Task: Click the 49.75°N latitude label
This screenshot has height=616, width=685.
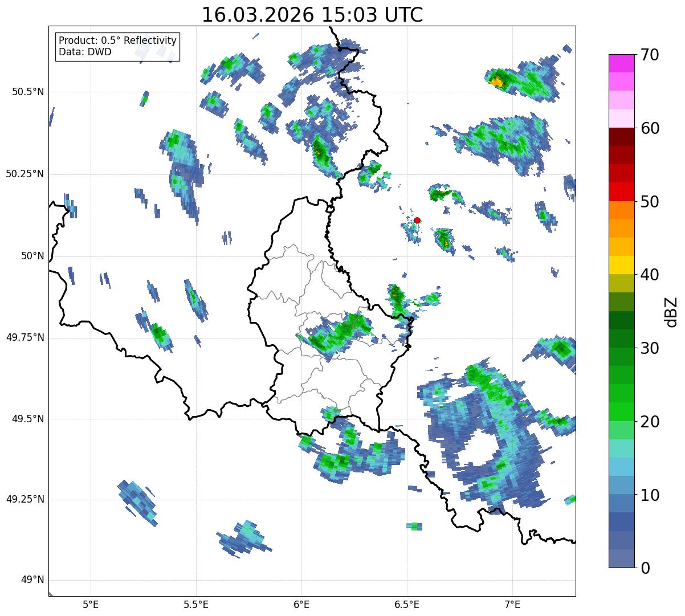Action: [25, 337]
